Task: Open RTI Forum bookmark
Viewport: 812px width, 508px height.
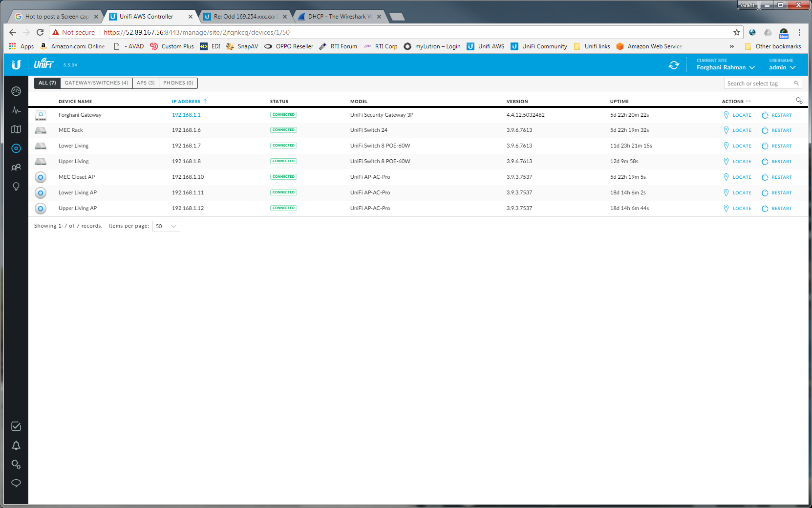Action: point(338,46)
